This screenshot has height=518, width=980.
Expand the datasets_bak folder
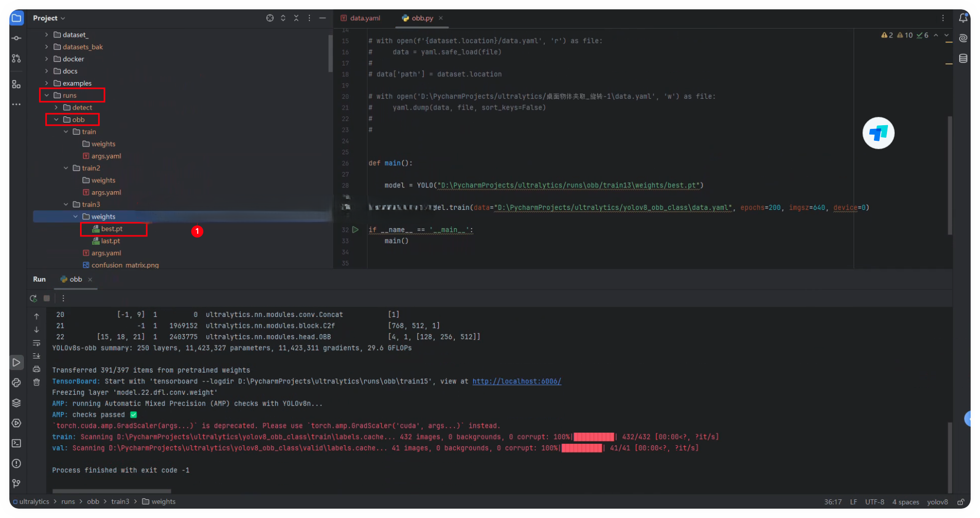[47, 47]
